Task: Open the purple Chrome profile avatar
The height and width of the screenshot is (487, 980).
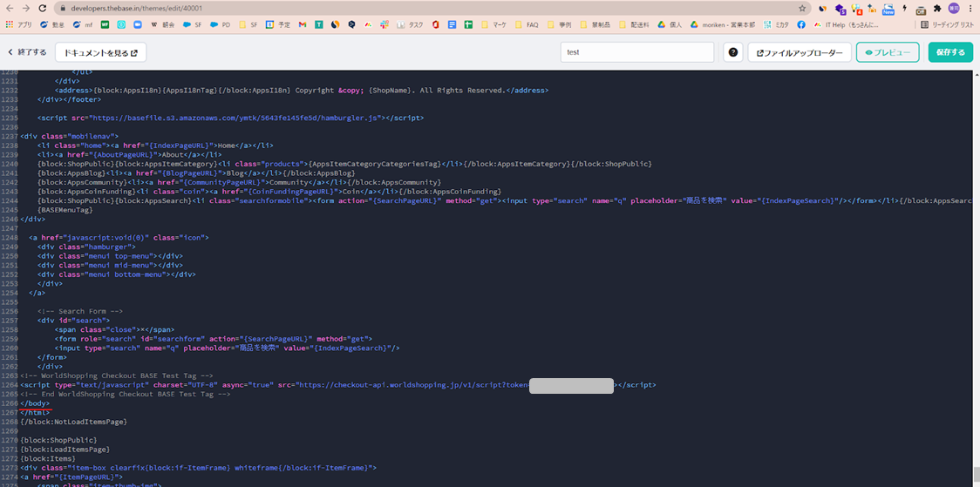Action: pos(953,8)
